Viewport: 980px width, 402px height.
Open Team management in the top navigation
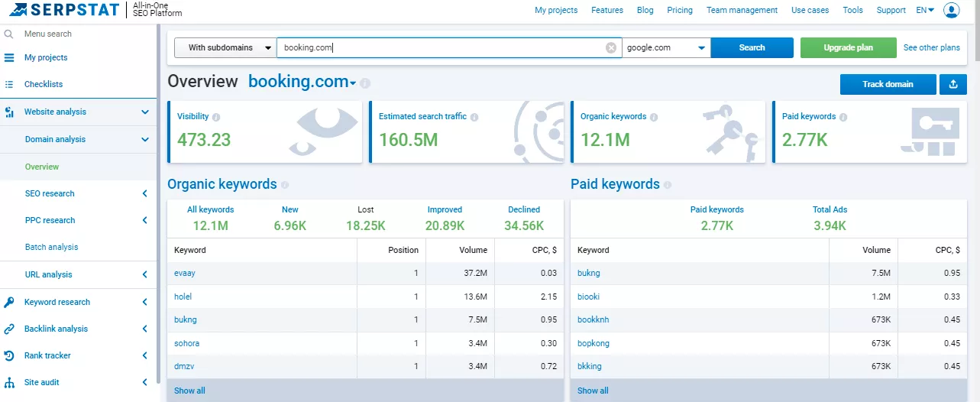[x=742, y=10]
